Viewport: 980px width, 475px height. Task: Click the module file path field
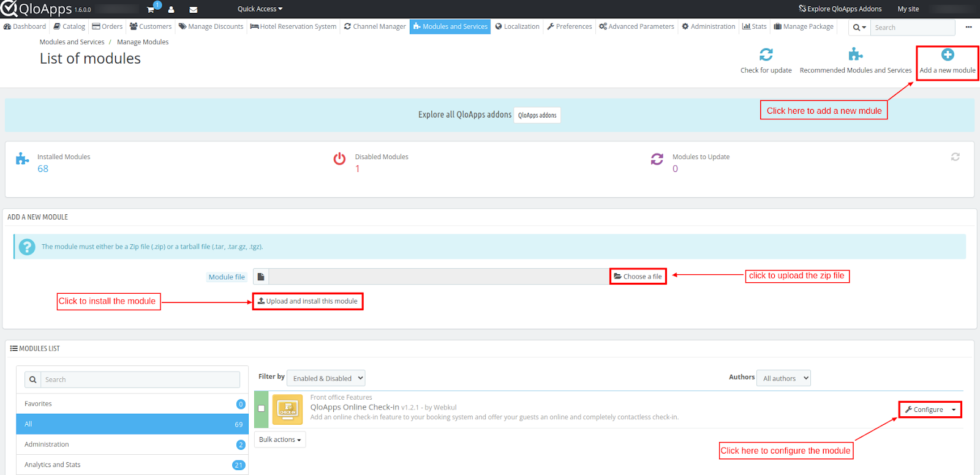439,277
